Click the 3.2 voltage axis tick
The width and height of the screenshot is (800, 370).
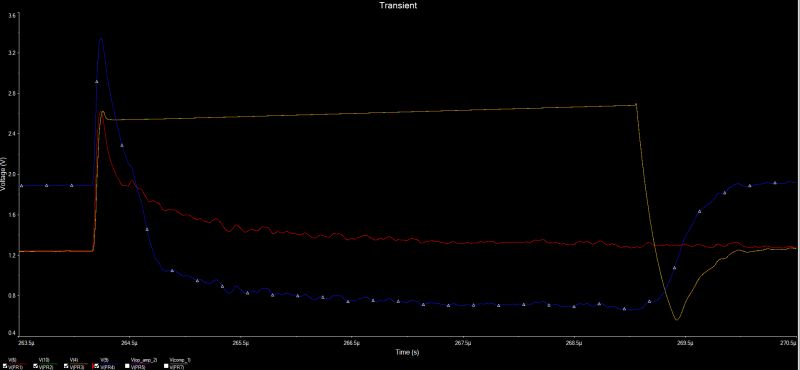pyautogui.click(x=13, y=53)
